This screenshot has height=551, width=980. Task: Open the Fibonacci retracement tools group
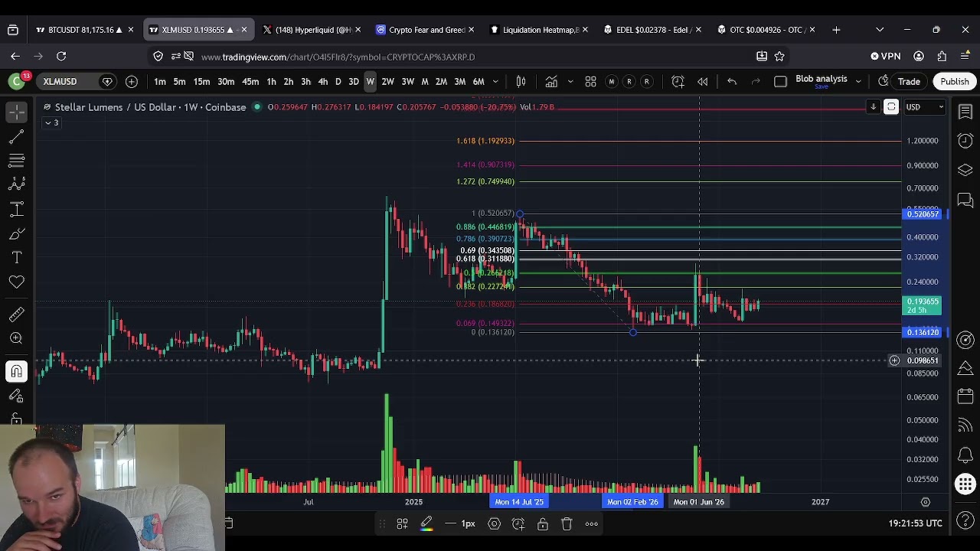pyautogui.click(x=16, y=161)
